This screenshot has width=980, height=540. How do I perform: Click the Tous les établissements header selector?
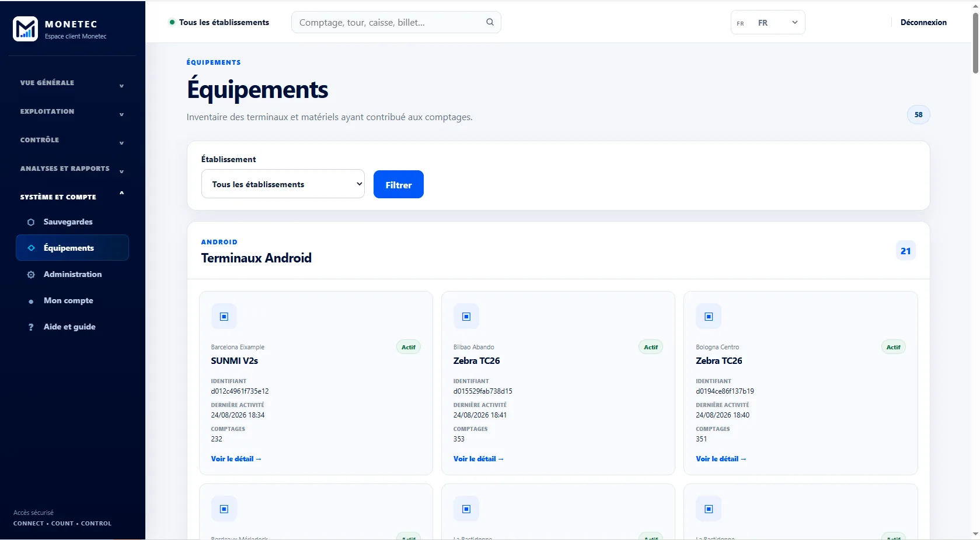tap(219, 22)
